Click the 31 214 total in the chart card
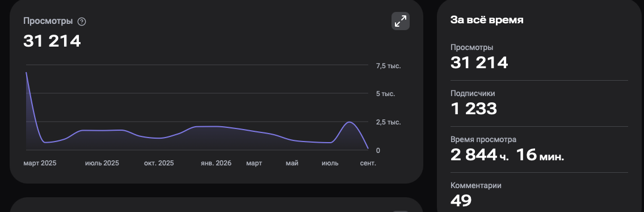 click(52, 41)
